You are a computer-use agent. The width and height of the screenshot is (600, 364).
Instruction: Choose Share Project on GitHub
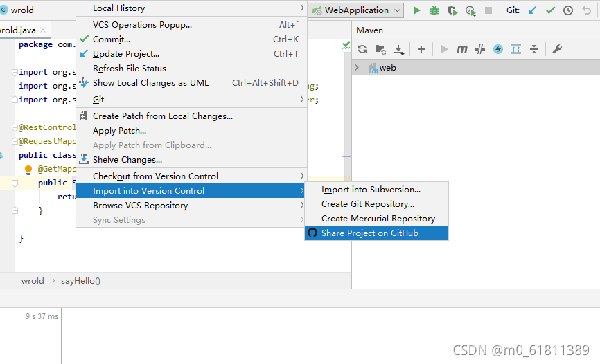click(376, 233)
